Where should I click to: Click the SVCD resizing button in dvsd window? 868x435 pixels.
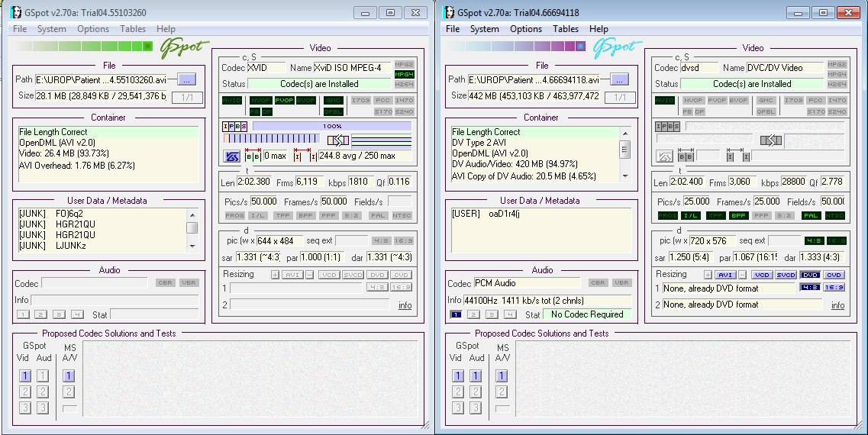tap(786, 275)
